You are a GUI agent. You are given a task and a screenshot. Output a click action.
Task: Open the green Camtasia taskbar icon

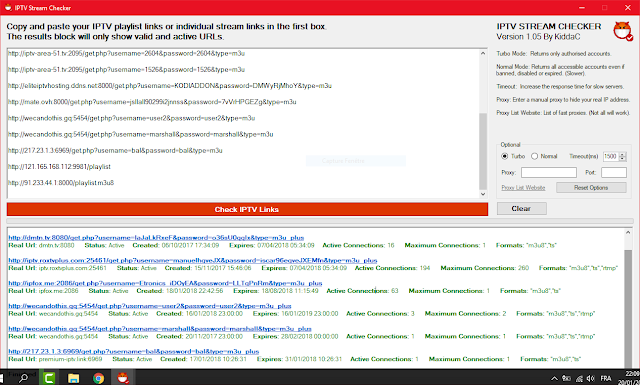[49, 378]
